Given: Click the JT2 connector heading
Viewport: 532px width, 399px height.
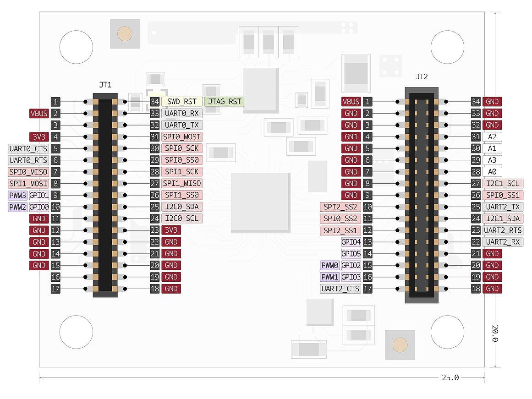Looking at the screenshot, I should coord(421,77).
